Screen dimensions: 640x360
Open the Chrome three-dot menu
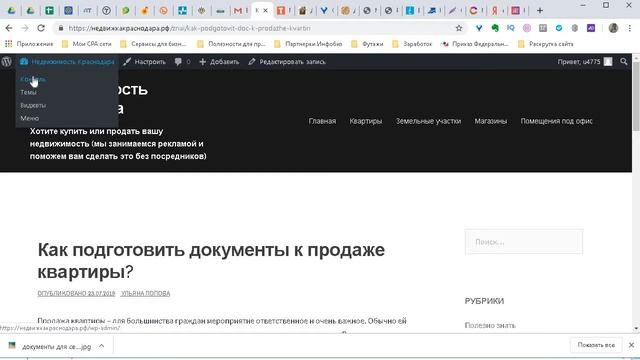tap(630, 28)
